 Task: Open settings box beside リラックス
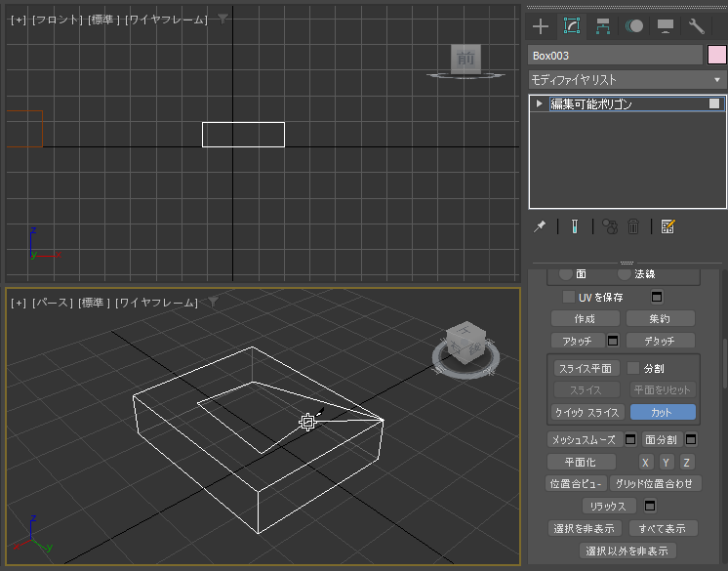pos(650,506)
